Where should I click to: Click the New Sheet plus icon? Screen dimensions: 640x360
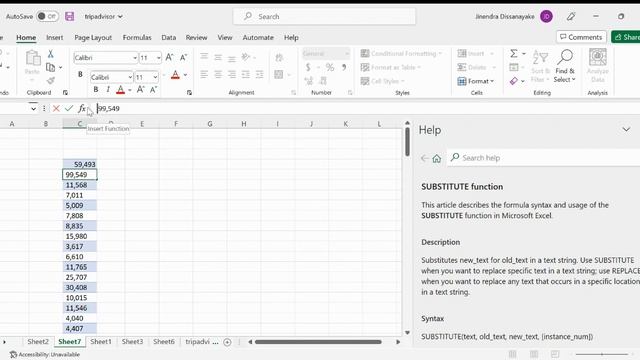pyautogui.click(x=227, y=342)
